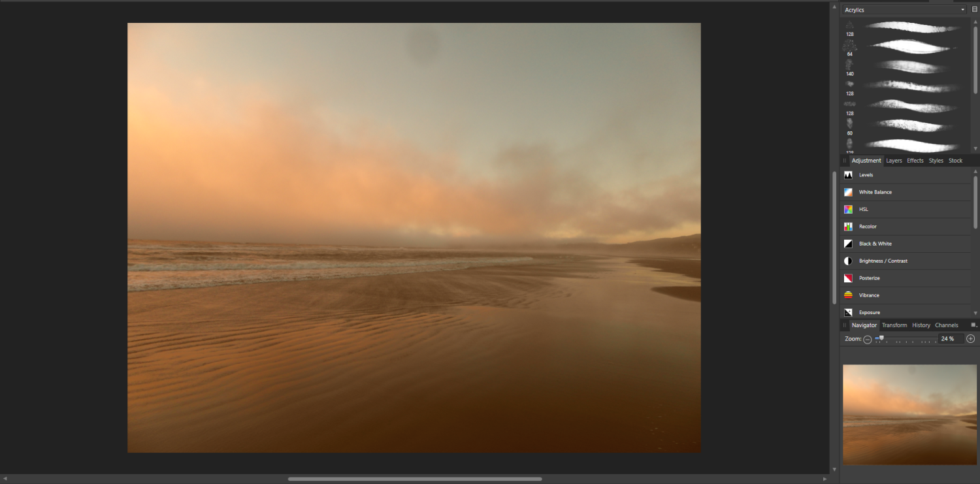Click the brush list scroll-up arrow
This screenshot has width=980, height=484.
click(975, 22)
